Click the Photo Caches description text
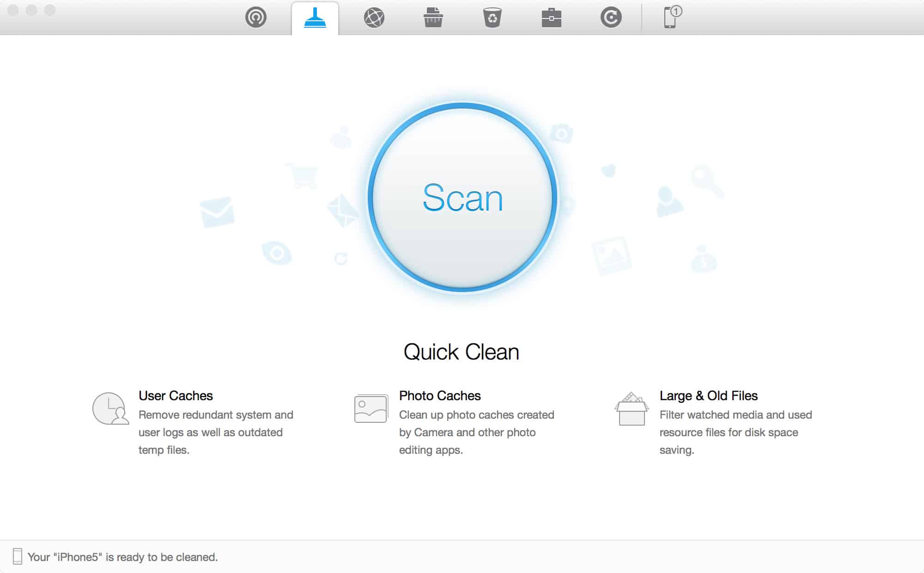 pos(476,433)
